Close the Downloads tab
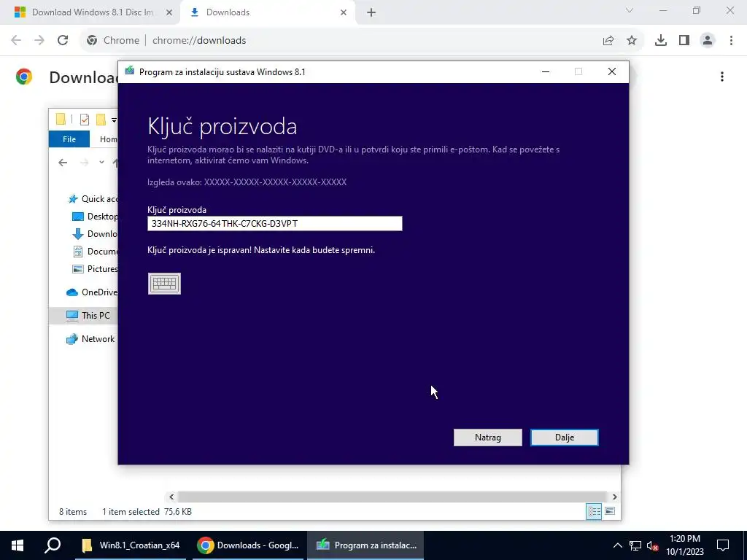 click(x=344, y=12)
